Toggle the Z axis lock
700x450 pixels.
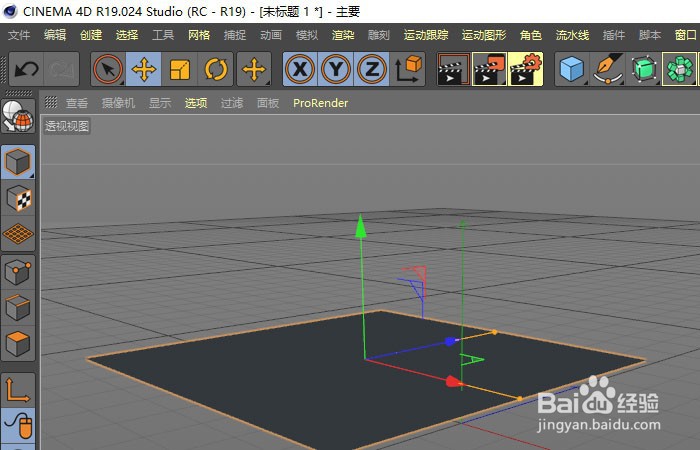371,69
